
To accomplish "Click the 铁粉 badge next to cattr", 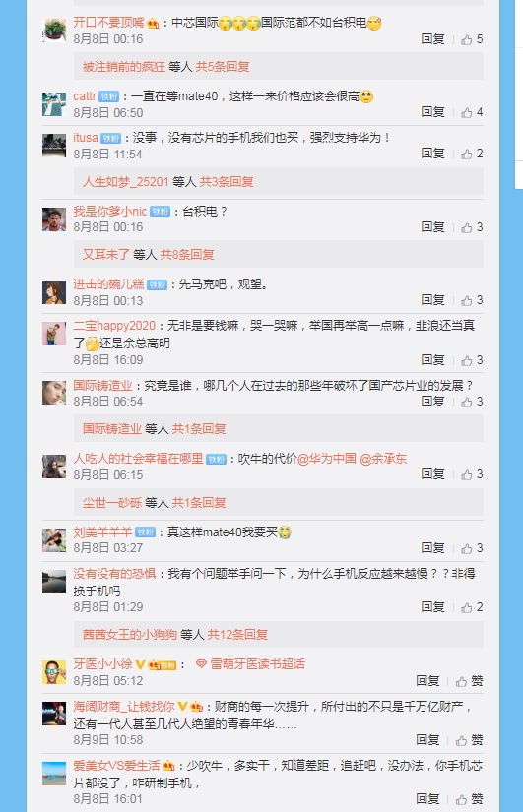I will point(109,96).
